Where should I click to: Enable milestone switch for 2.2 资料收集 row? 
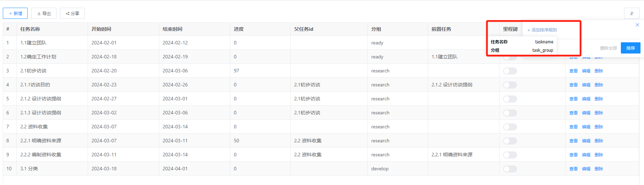coord(510,127)
